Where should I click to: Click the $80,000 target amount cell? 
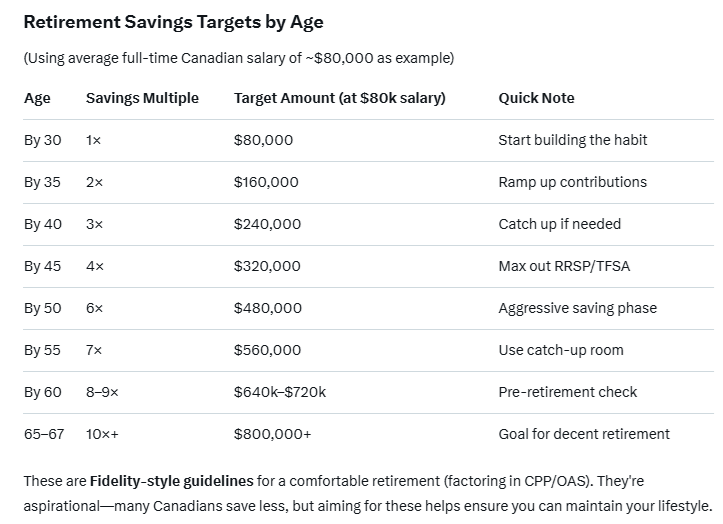(263, 140)
